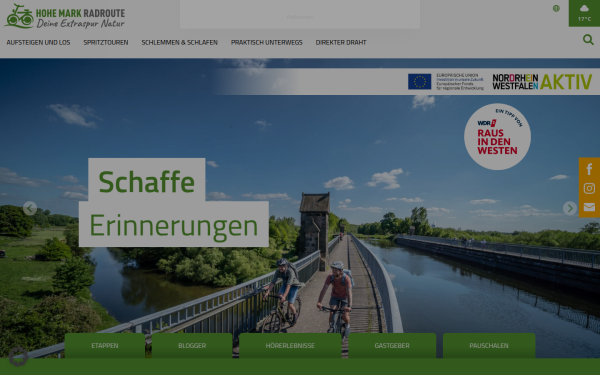Open Aufsteigen und Los menu

pos(38,42)
